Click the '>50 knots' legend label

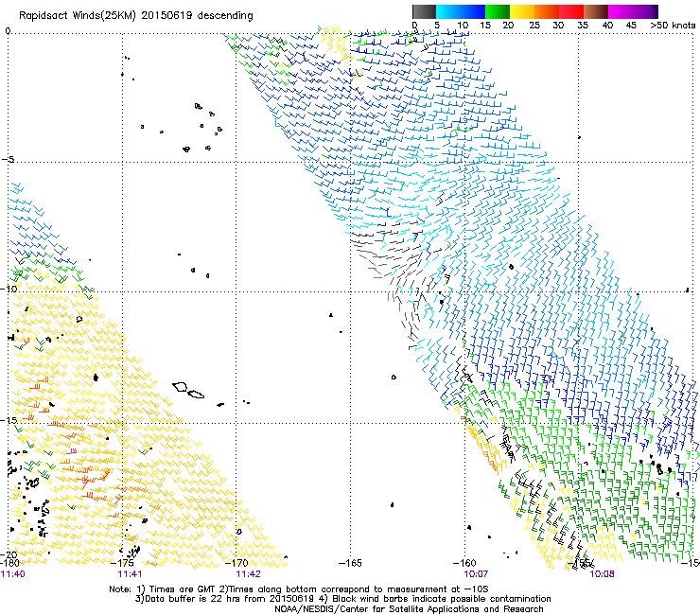click(673, 26)
